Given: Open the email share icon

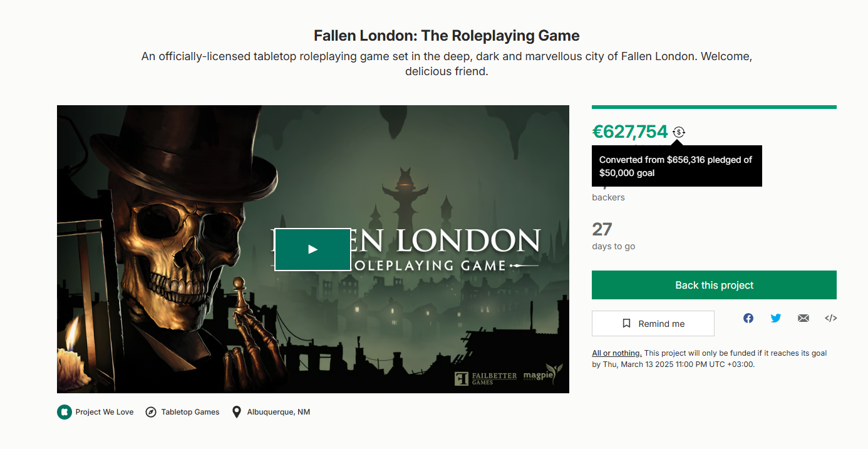Looking at the screenshot, I should coord(803,318).
